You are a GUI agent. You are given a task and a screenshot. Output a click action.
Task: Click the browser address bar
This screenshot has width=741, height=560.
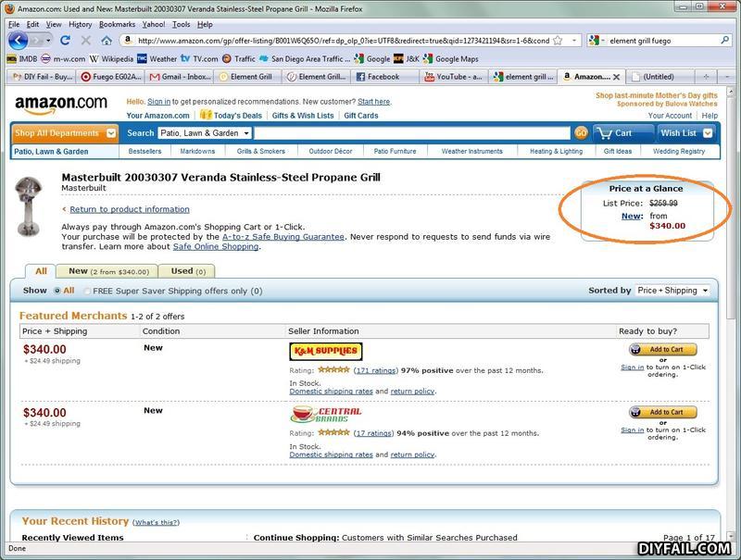click(343, 41)
